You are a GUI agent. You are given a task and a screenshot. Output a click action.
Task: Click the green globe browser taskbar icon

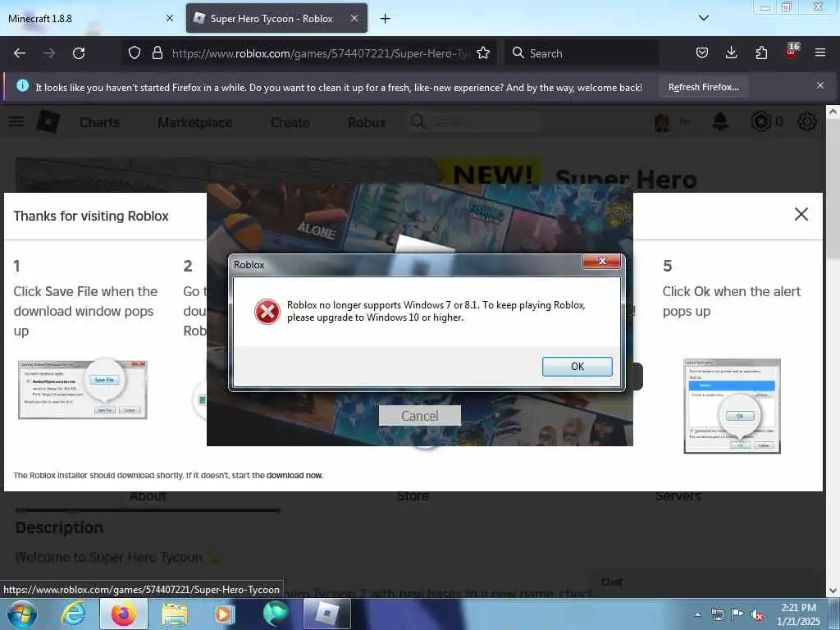pos(276,614)
